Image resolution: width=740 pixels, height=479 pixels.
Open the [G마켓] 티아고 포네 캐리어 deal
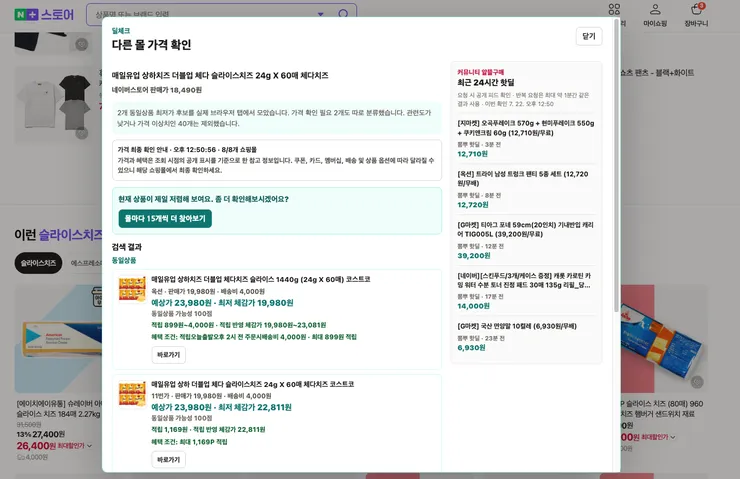525,229
